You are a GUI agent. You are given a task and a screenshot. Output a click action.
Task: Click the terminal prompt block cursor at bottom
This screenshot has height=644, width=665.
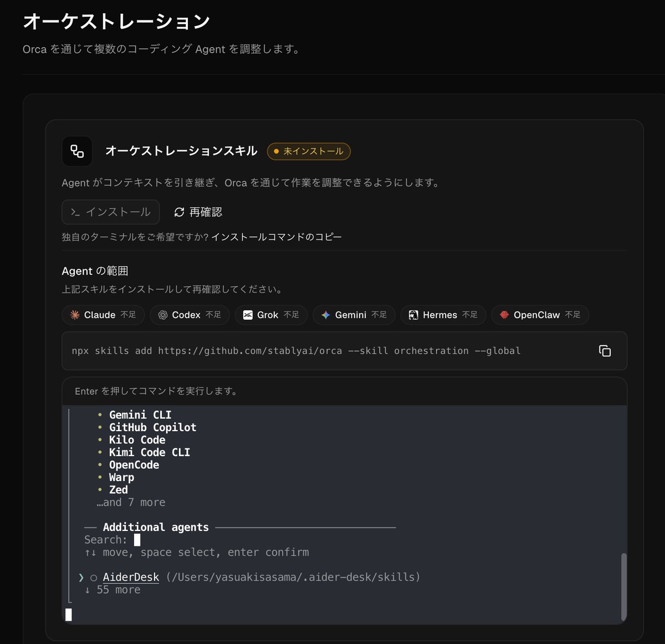click(69, 614)
